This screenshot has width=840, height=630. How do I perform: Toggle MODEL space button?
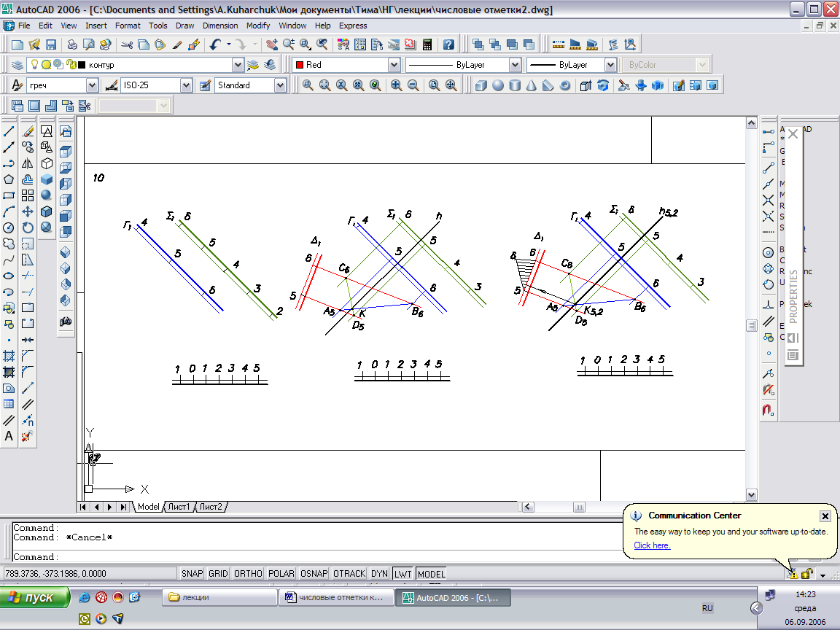(x=431, y=574)
